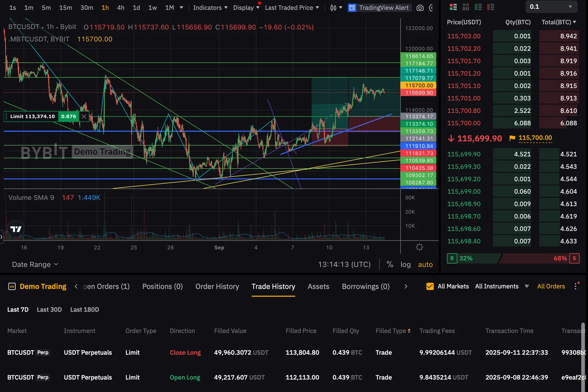Switch order book to horizontal depth view
The width and height of the screenshot is (588, 392).
click(466, 7)
